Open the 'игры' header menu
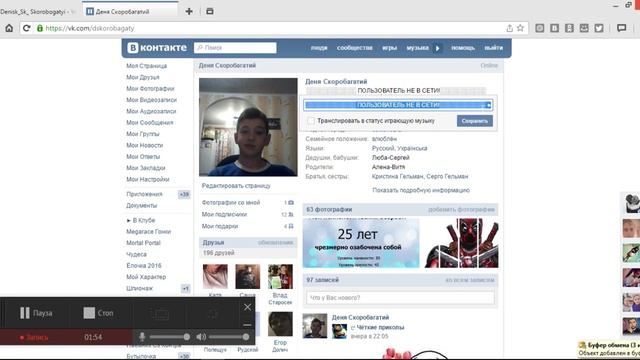 pyautogui.click(x=389, y=48)
